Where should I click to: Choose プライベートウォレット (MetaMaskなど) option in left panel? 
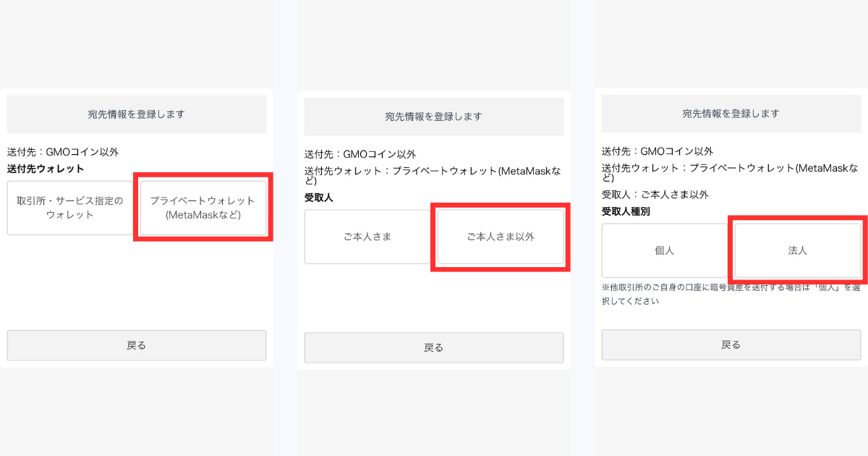[x=203, y=208]
